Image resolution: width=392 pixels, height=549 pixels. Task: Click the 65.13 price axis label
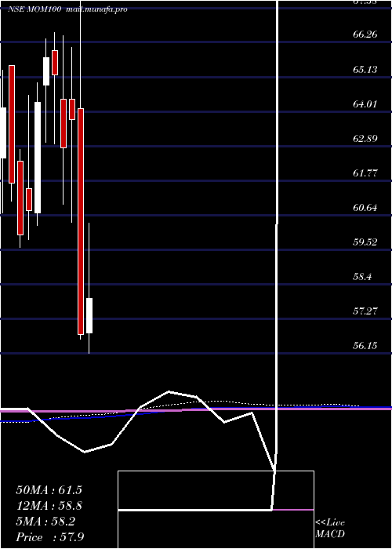pyautogui.click(x=365, y=69)
